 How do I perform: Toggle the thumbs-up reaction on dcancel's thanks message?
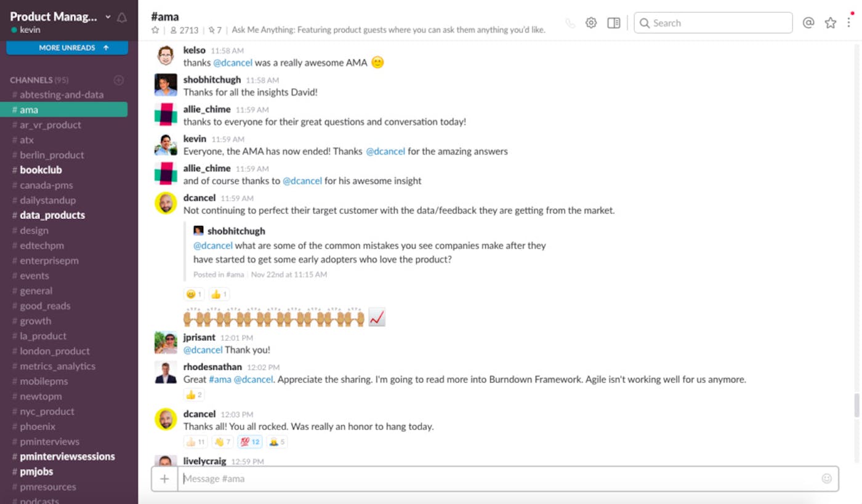(195, 441)
